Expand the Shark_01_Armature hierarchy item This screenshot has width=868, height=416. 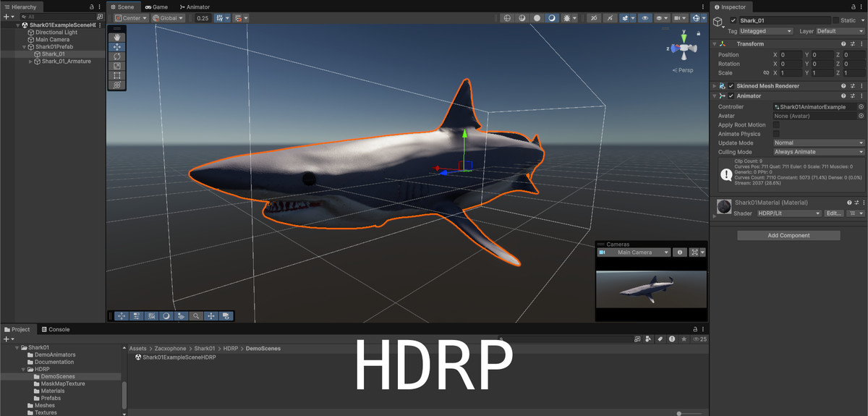30,61
